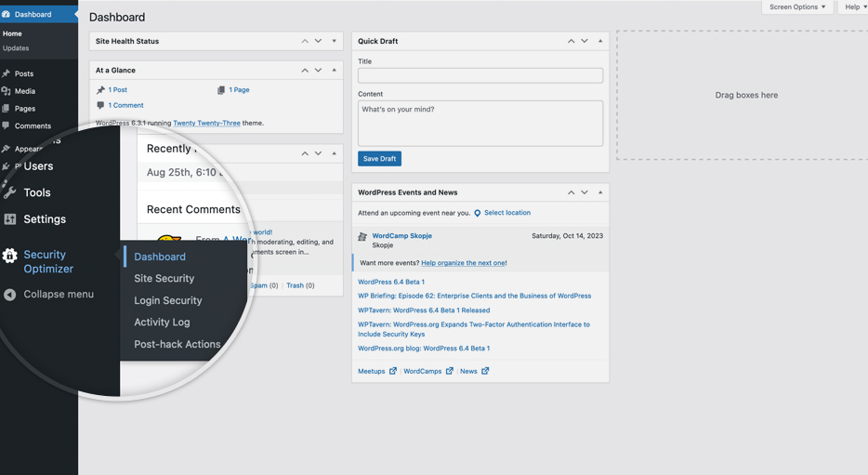This screenshot has height=475, width=868.
Task: Click the pushpin icon beside 1 Post
Action: pos(100,89)
